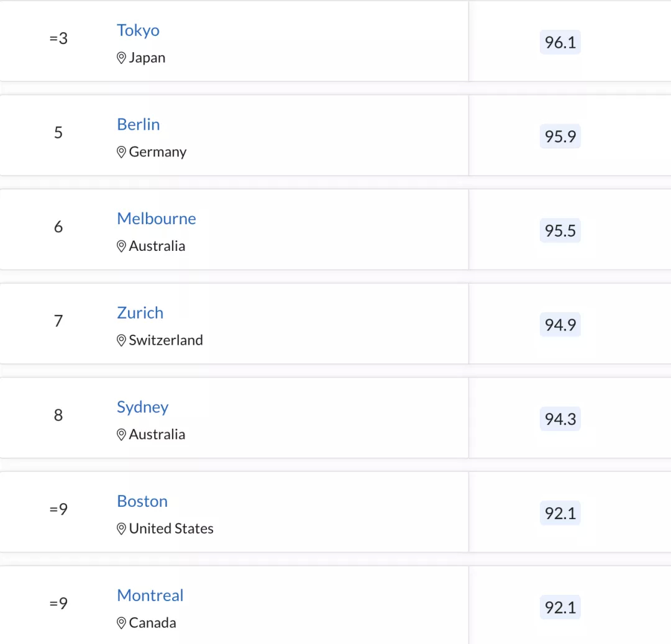This screenshot has width=671, height=644.
Task: Follow the Boston link
Action: coord(142,501)
